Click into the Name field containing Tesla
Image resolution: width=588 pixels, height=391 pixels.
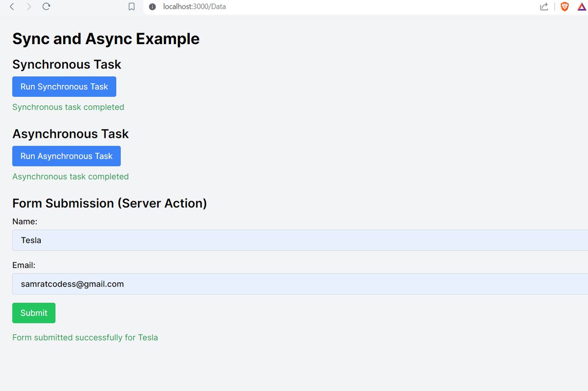tap(300, 240)
